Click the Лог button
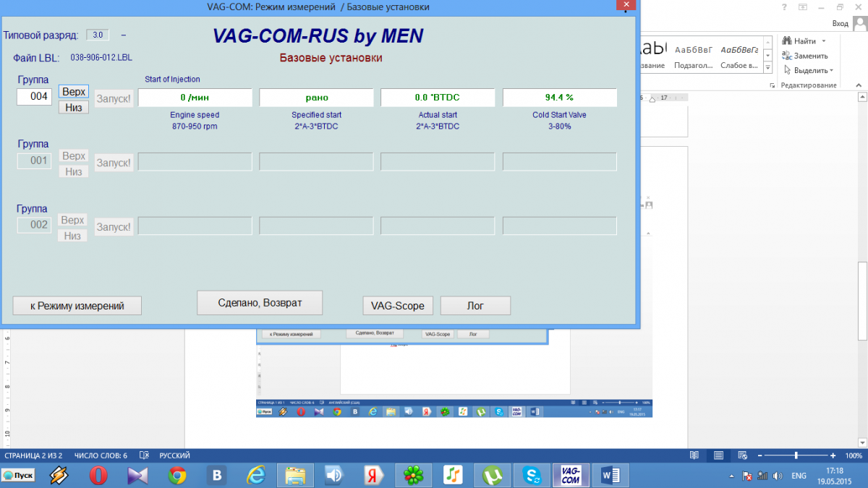This screenshot has height=488, width=868. click(475, 306)
